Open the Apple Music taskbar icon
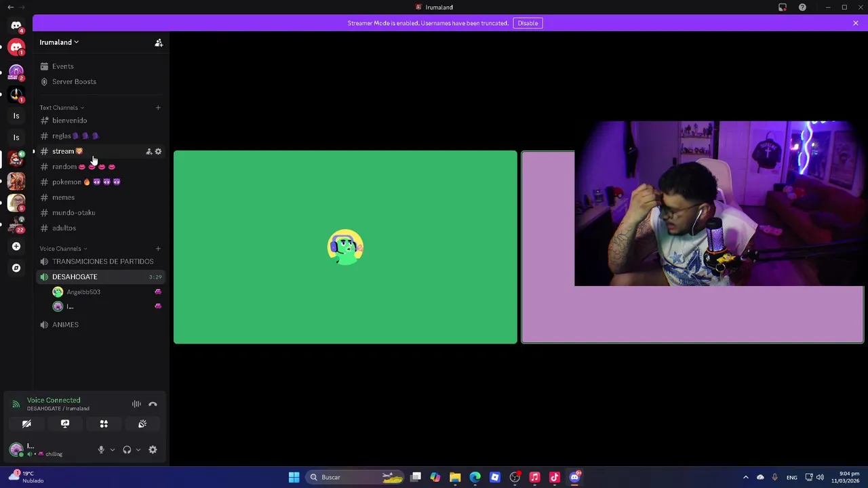 [x=534, y=477]
